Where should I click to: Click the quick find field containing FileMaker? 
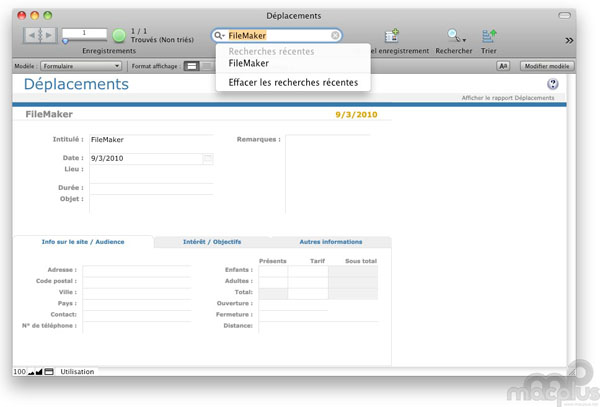point(278,36)
